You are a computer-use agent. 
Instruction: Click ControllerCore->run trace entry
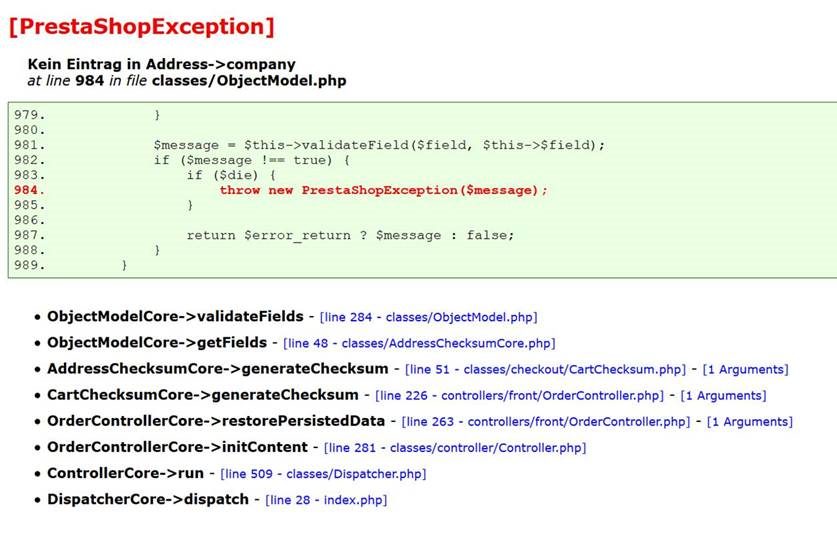pyautogui.click(x=125, y=473)
